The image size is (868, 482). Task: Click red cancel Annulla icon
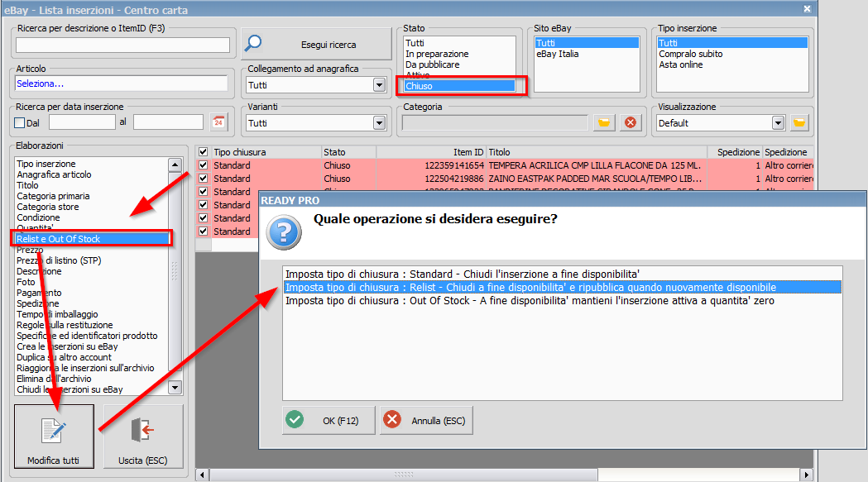pyautogui.click(x=392, y=419)
